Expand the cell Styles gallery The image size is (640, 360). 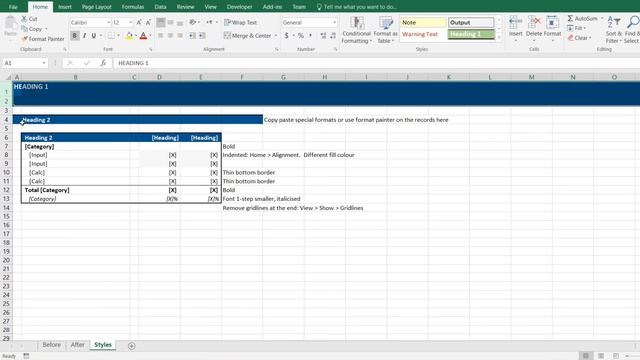pyautogui.click(x=499, y=38)
